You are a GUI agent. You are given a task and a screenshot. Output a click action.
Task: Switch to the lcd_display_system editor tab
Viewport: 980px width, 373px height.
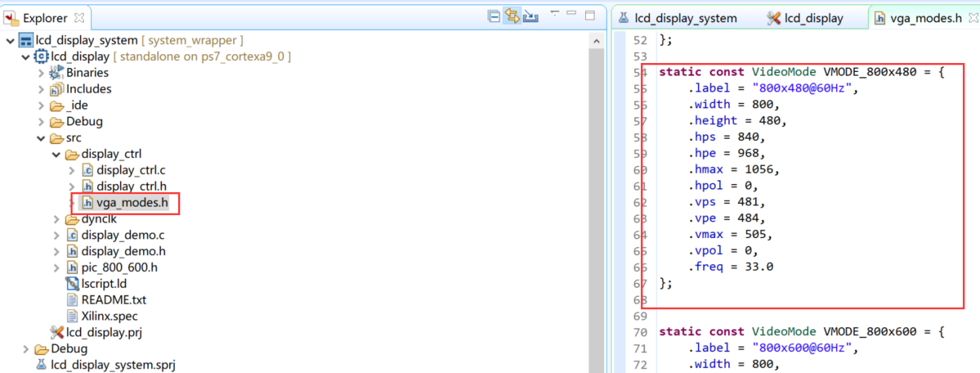click(678, 18)
